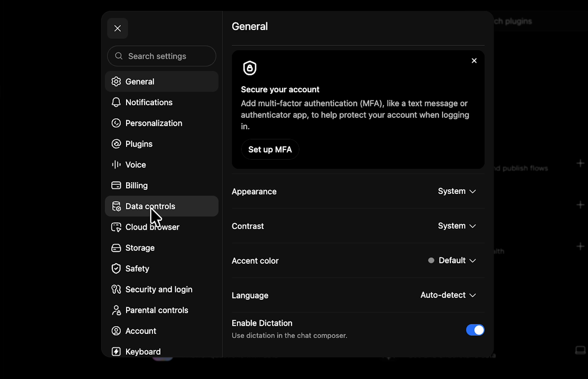Click the magnifier icon in search box
This screenshot has width=588, height=379.
tap(119, 56)
